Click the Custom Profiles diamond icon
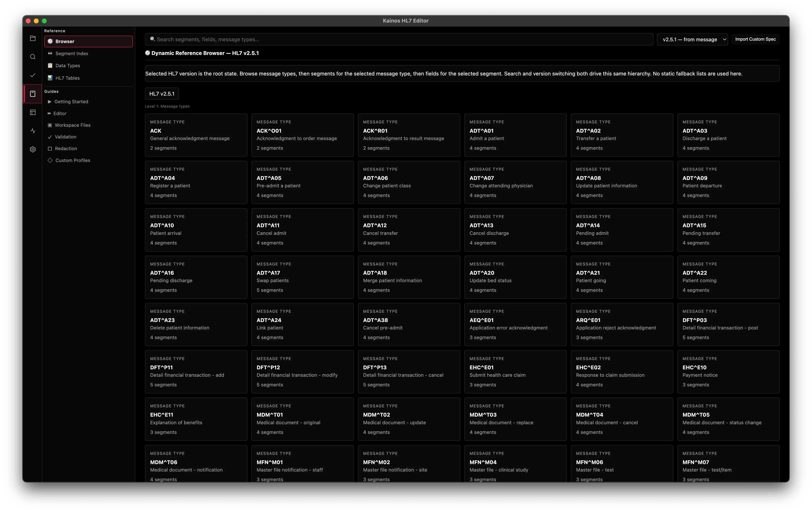Screen dimensions: 812x512 coord(50,160)
